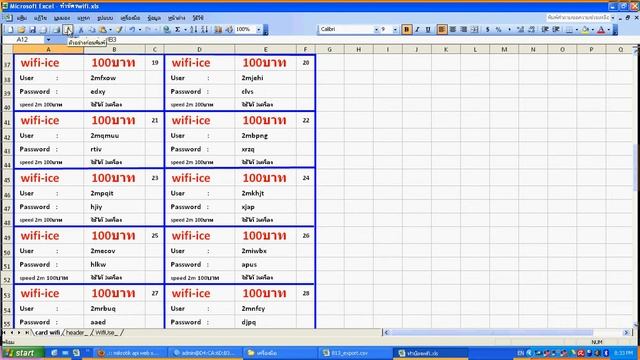Select cell with user '2miwbx'

[265, 251]
